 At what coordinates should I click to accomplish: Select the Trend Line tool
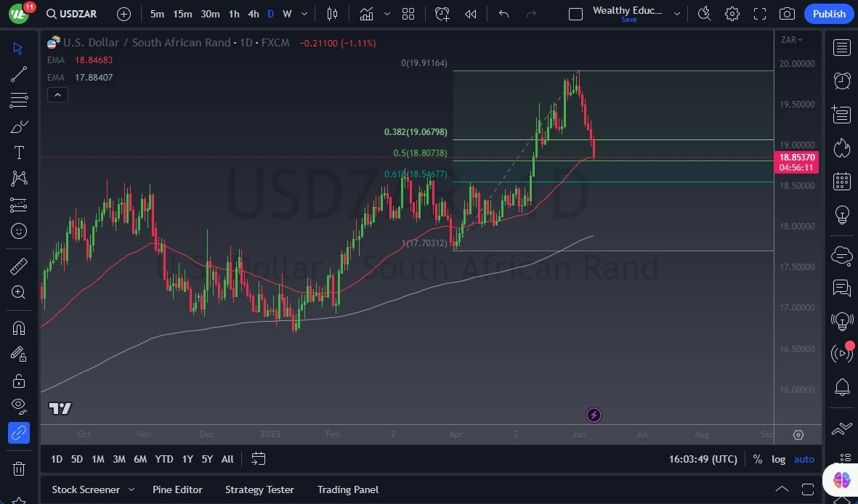tap(18, 73)
